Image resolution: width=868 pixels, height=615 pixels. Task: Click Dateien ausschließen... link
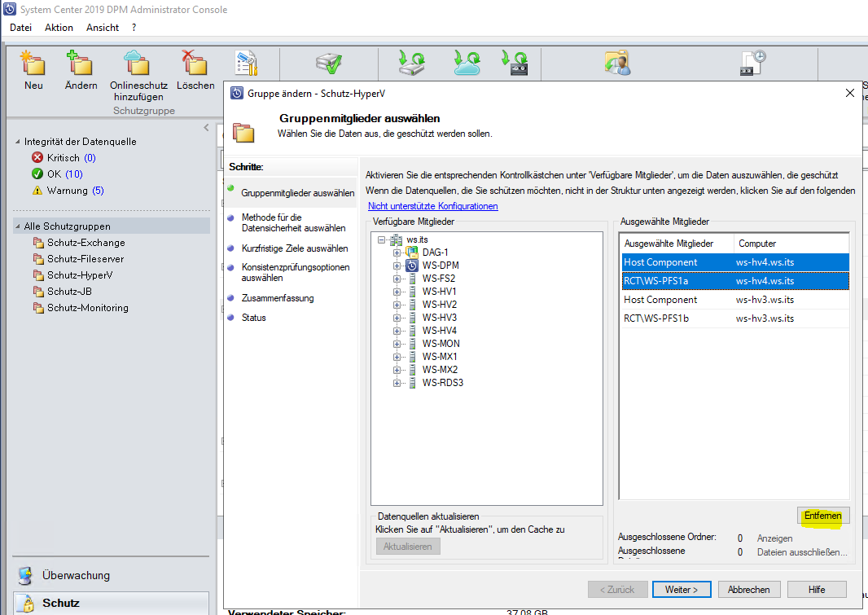pos(801,552)
